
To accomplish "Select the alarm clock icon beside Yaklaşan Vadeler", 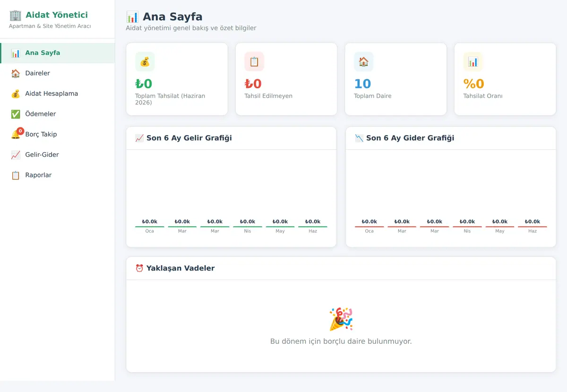I will 139,268.
